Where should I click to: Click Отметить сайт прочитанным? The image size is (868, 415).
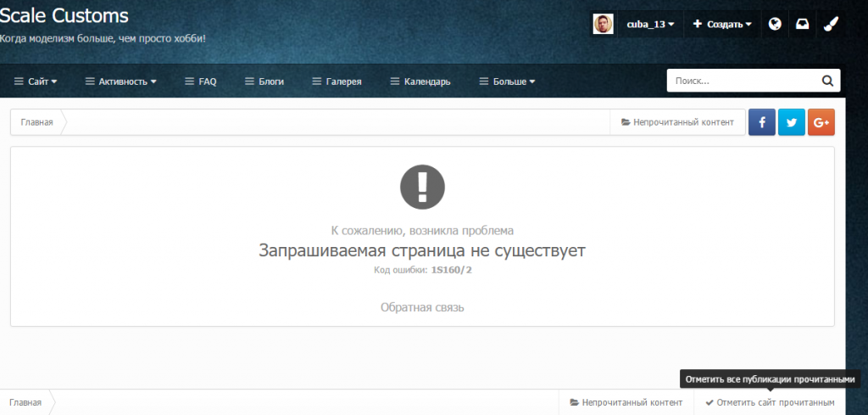[770, 403]
